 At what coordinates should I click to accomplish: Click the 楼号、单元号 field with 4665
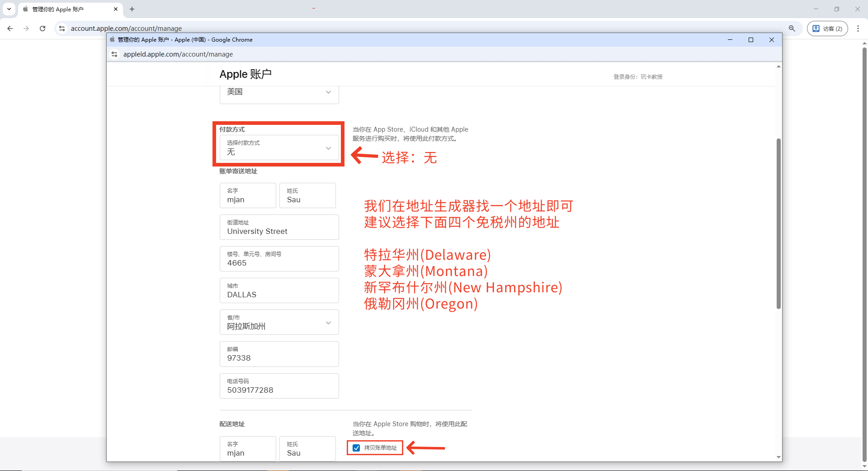click(279, 259)
